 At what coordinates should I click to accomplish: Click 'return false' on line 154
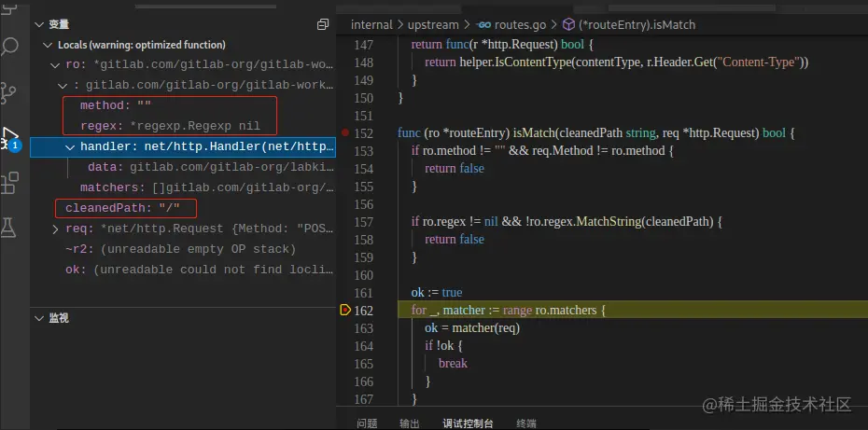[454, 168]
